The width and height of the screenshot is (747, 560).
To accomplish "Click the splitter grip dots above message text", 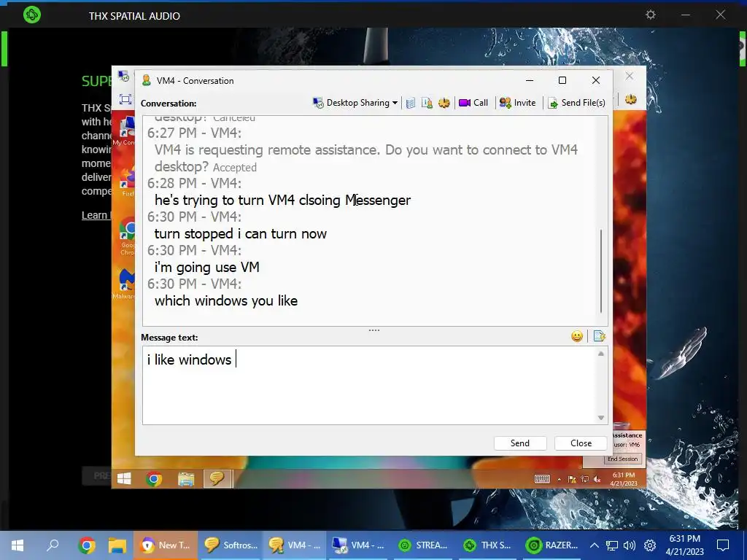I will (374, 330).
